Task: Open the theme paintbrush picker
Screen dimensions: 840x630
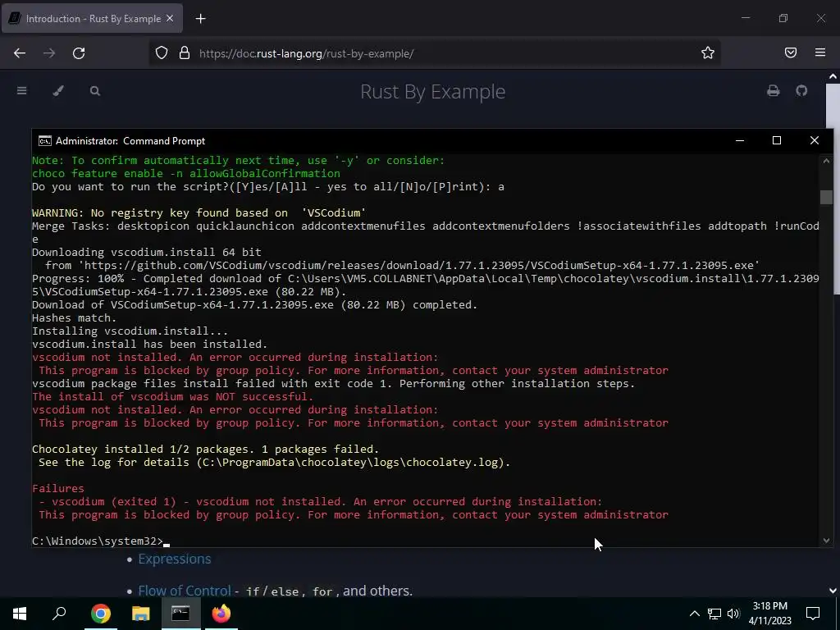Action: click(58, 91)
